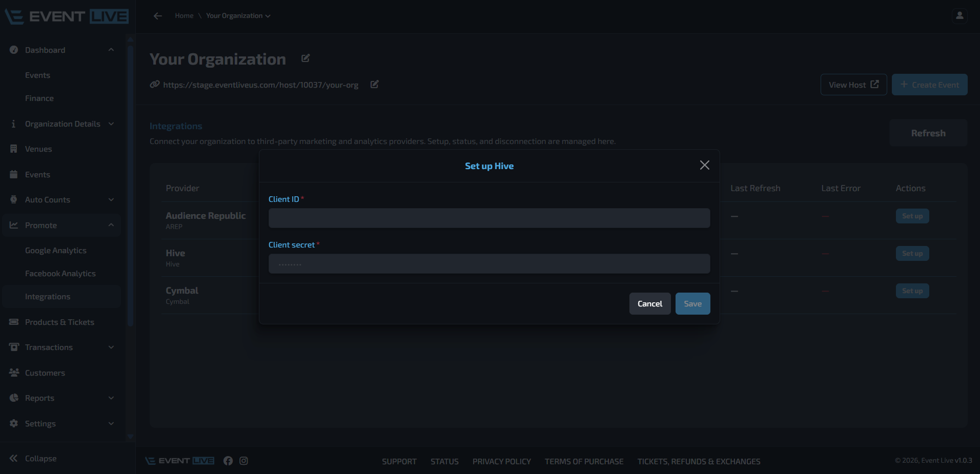Open the Facebook icon in the footer

coord(228,461)
